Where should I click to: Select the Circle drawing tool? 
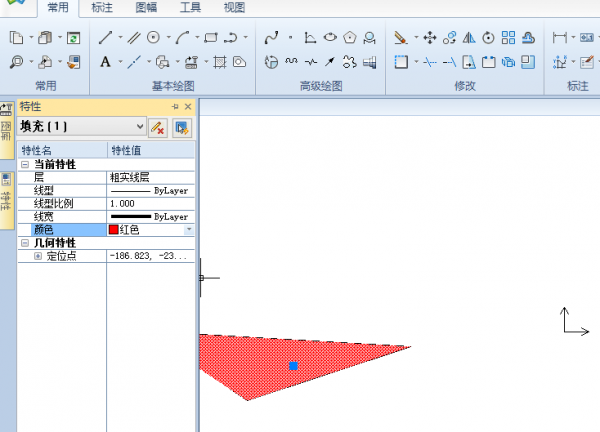point(154,38)
